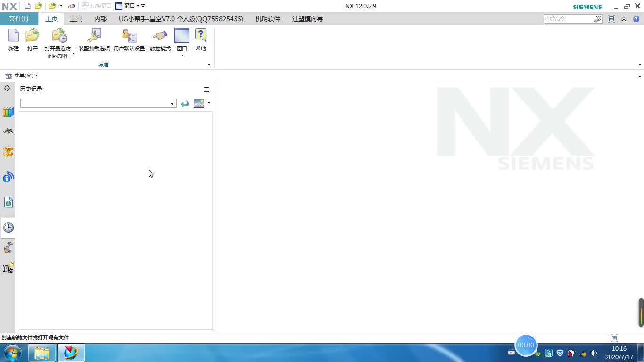Click the 00:00 recording timer bubble
Screen dimensions: 644x362
526,345
